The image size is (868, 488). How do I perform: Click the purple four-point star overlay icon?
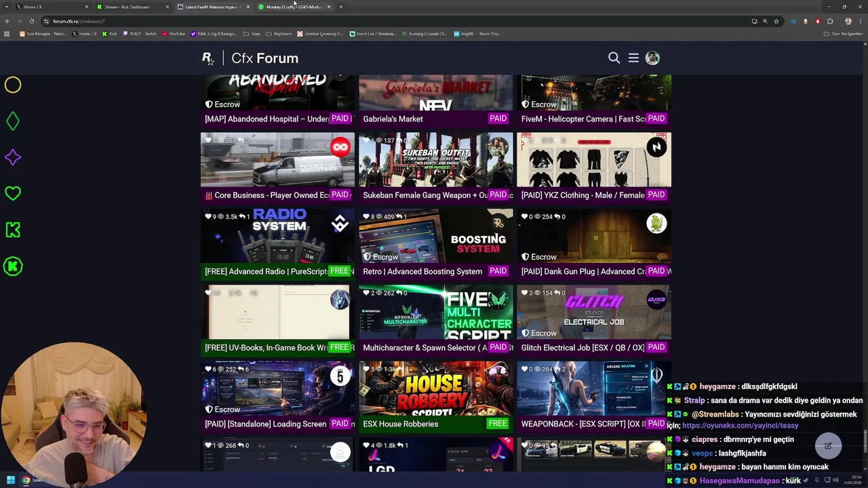pos(13,157)
